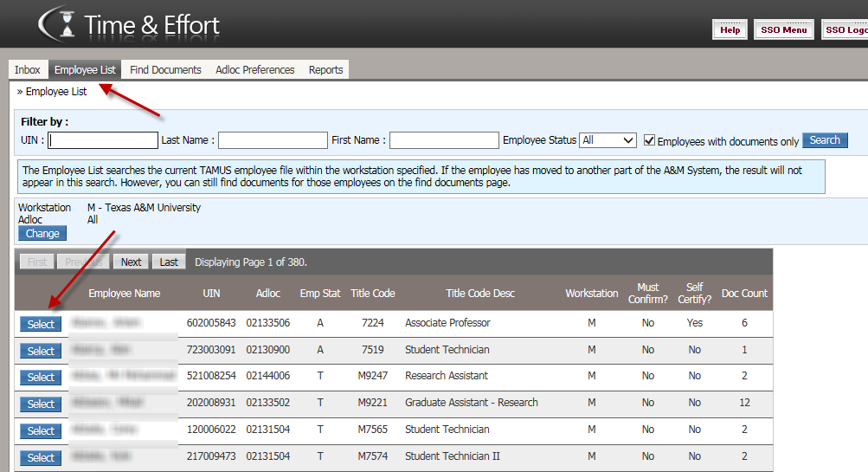This screenshot has height=472, width=868.
Task: Open the Reports tab
Action: tap(325, 70)
